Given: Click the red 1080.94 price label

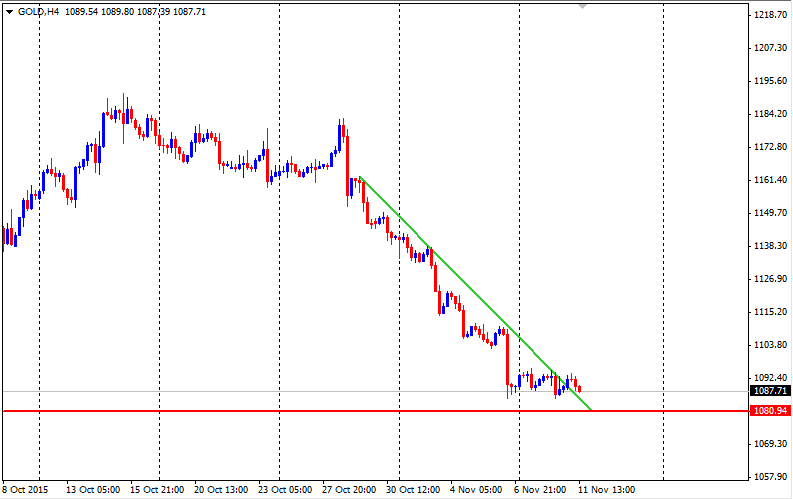Looking at the screenshot, I should click(770, 411).
